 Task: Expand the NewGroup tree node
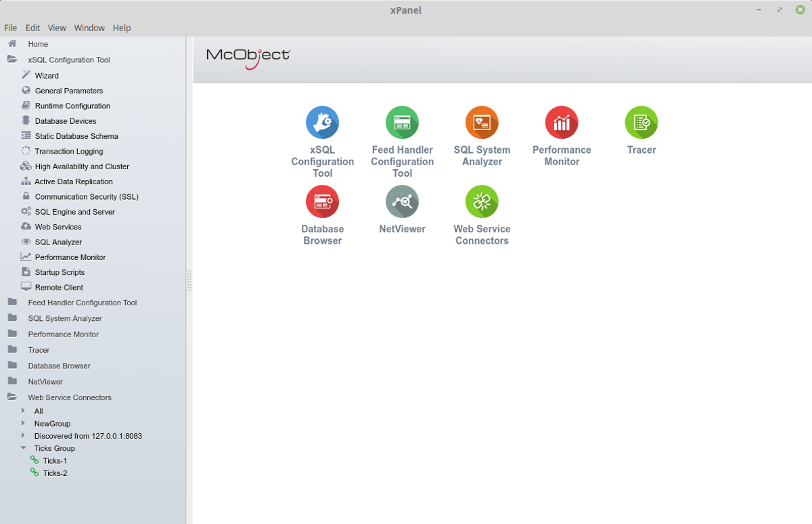coord(23,423)
